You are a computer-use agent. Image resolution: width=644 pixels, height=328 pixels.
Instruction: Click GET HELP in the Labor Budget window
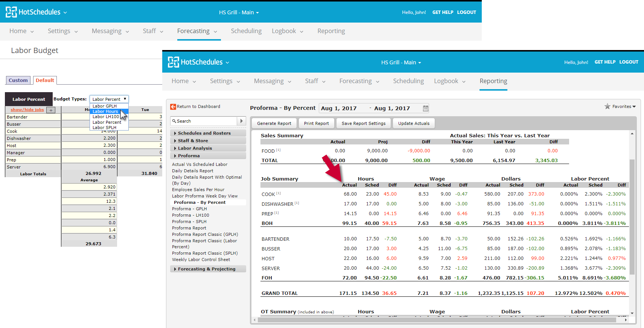click(x=443, y=12)
